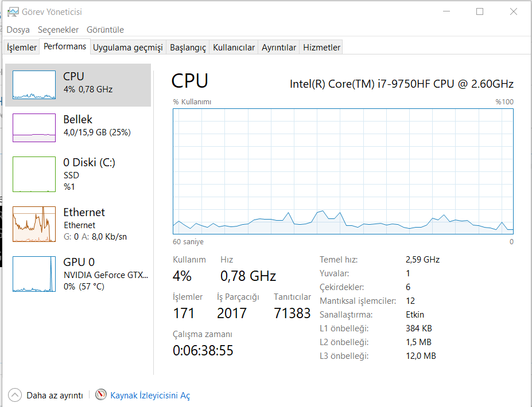Select the CPU mini graph thumbnail
The image size is (532, 407).
click(34, 85)
